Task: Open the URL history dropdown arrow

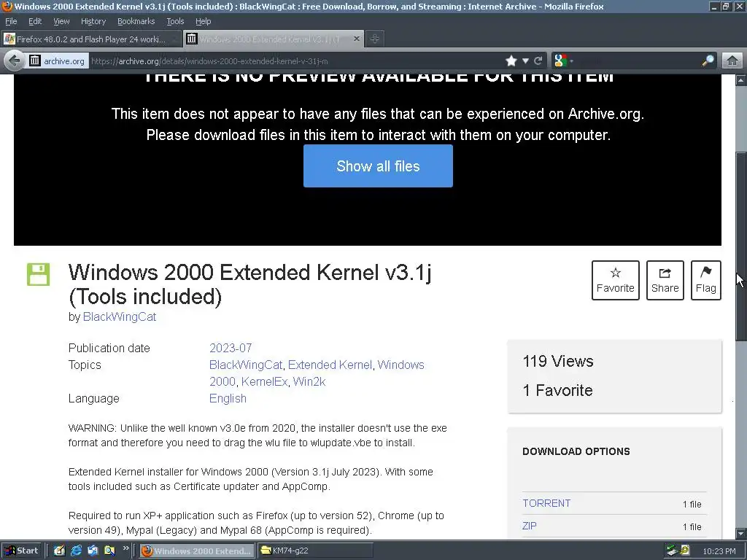Action: [525, 61]
